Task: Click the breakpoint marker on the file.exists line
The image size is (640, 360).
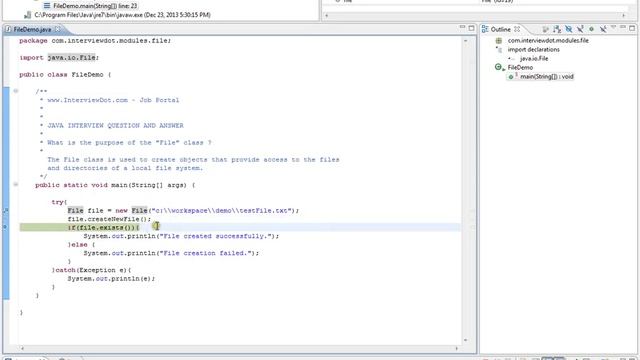Action: (5, 227)
